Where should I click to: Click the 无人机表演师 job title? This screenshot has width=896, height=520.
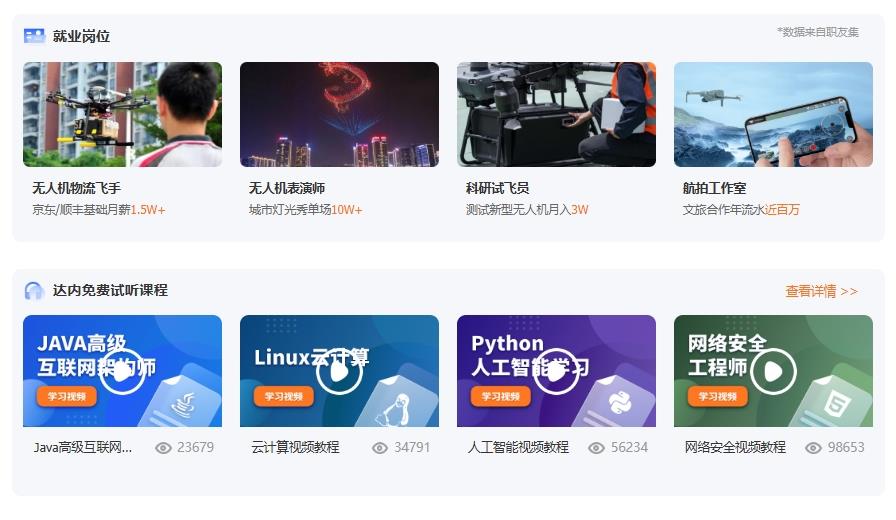[x=286, y=188]
